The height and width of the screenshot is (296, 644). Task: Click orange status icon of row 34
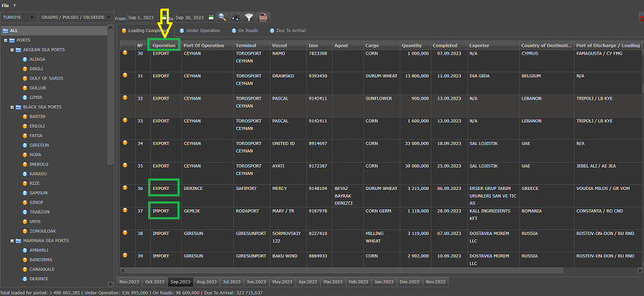(125, 143)
